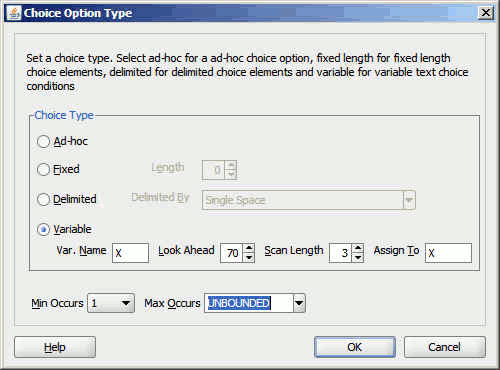Click the Delimited By label
Screen dimensions: 500x370
[x=160, y=197]
